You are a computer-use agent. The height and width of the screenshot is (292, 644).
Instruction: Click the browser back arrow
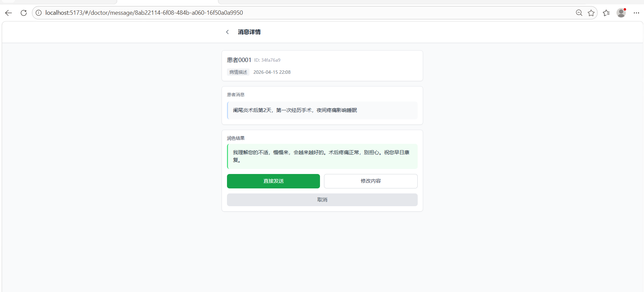(8, 13)
